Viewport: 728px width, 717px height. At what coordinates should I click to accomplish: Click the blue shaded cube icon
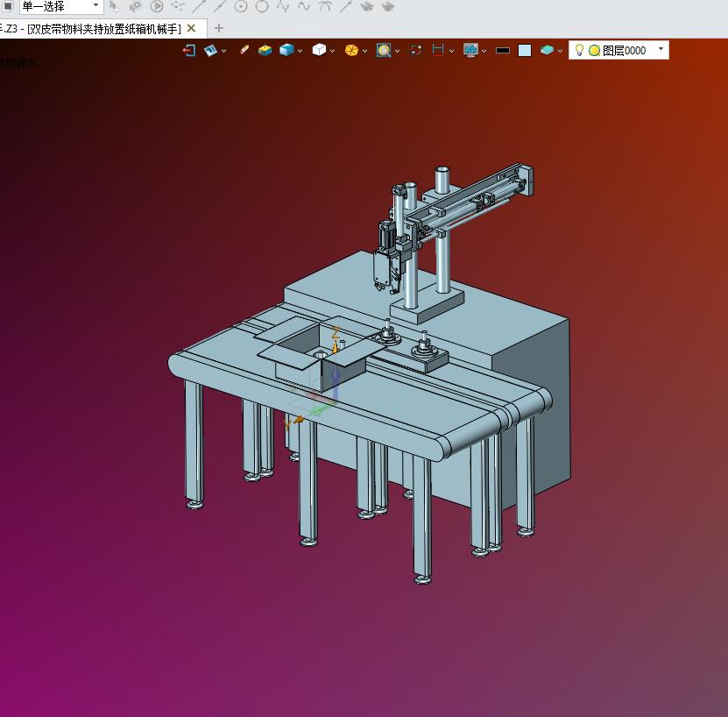pos(286,51)
